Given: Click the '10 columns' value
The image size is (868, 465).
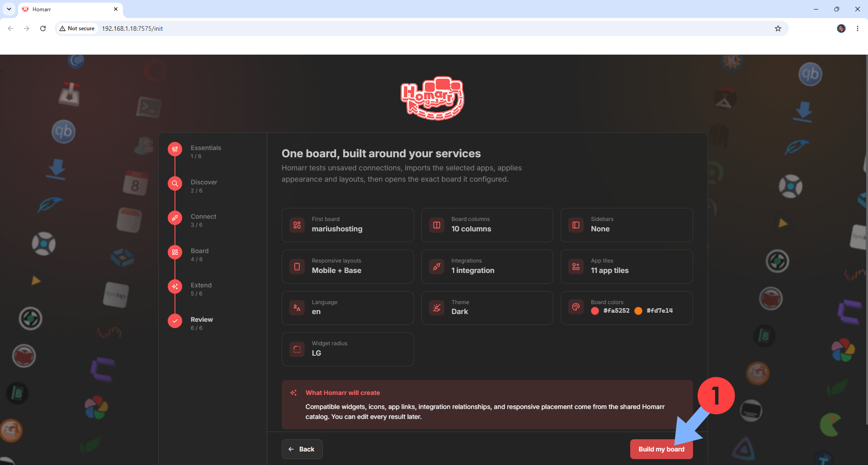Looking at the screenshot, I should pos(471,229).
